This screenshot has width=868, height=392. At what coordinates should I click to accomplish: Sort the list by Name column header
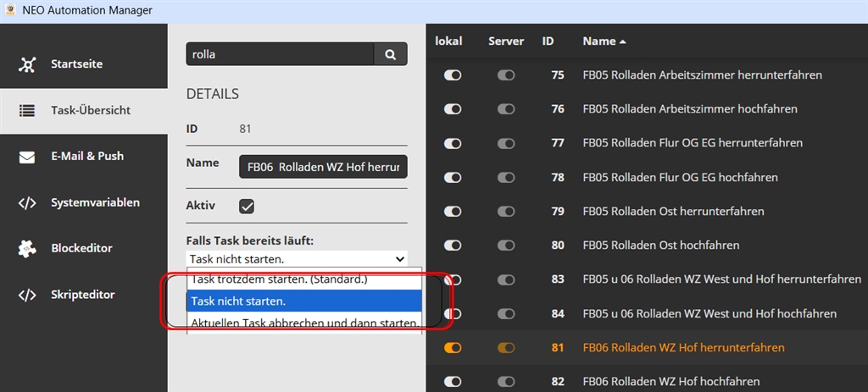(x=604, y=41)
